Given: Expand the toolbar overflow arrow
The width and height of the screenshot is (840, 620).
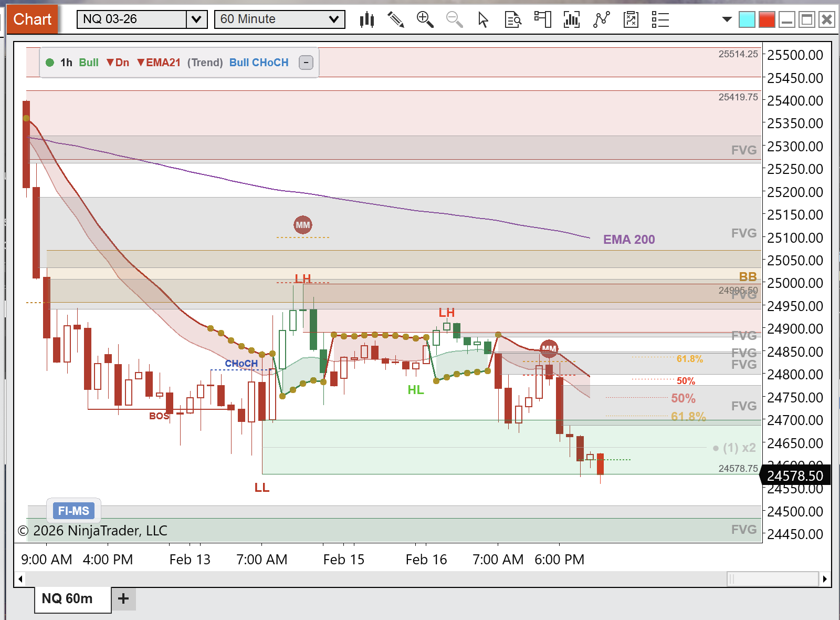Looking at the screenshot, I should (727, 19).
